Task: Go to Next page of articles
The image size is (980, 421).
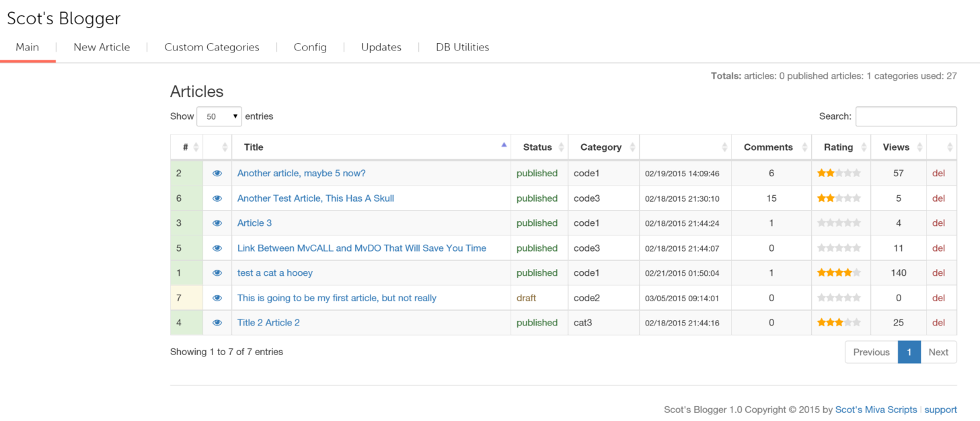Action: coord(938,352)
